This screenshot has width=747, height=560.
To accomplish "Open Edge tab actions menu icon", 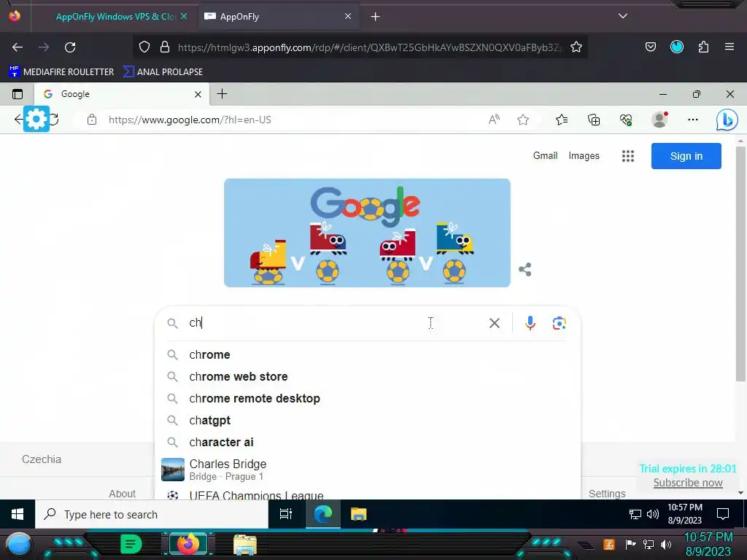I will (x=18, y=94).
